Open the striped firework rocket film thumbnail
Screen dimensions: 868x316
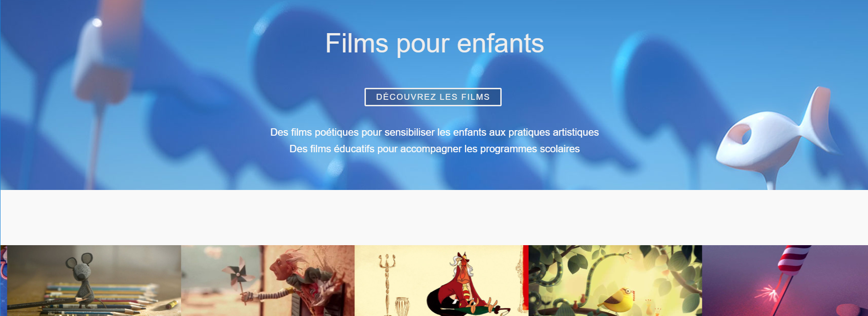[x=785, y=281]
